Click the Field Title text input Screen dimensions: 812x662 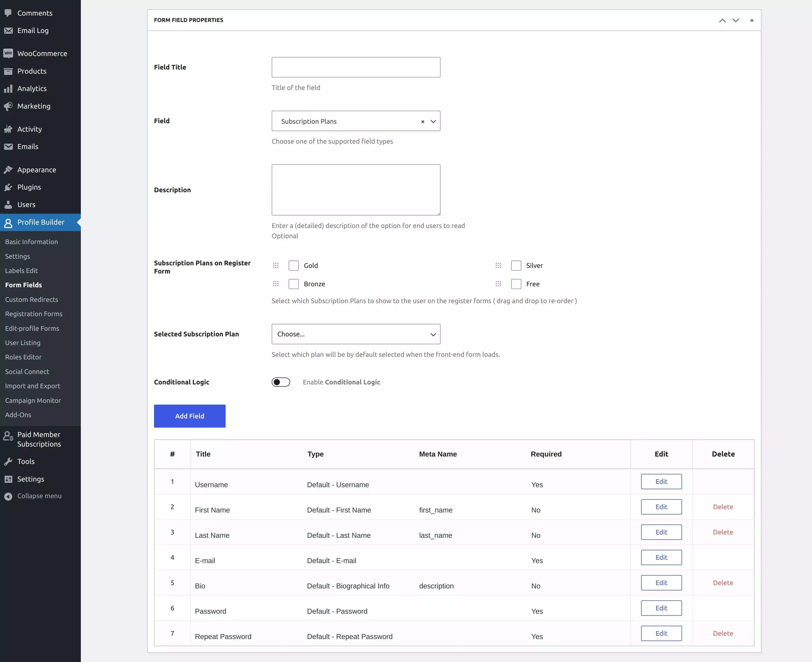(x=356, y=67)
